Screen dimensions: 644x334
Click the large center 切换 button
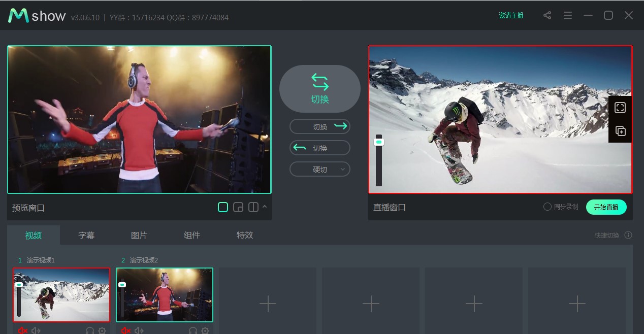click(320, 89)
